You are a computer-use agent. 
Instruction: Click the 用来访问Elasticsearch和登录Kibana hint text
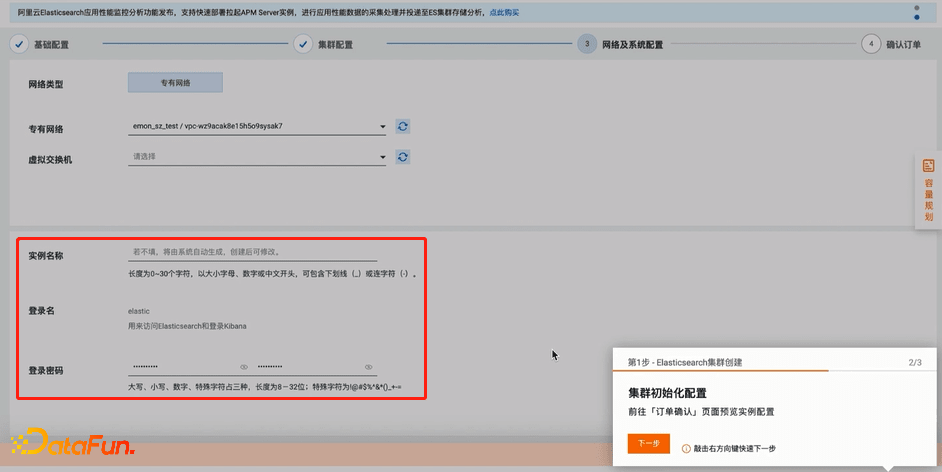point(187,326)
